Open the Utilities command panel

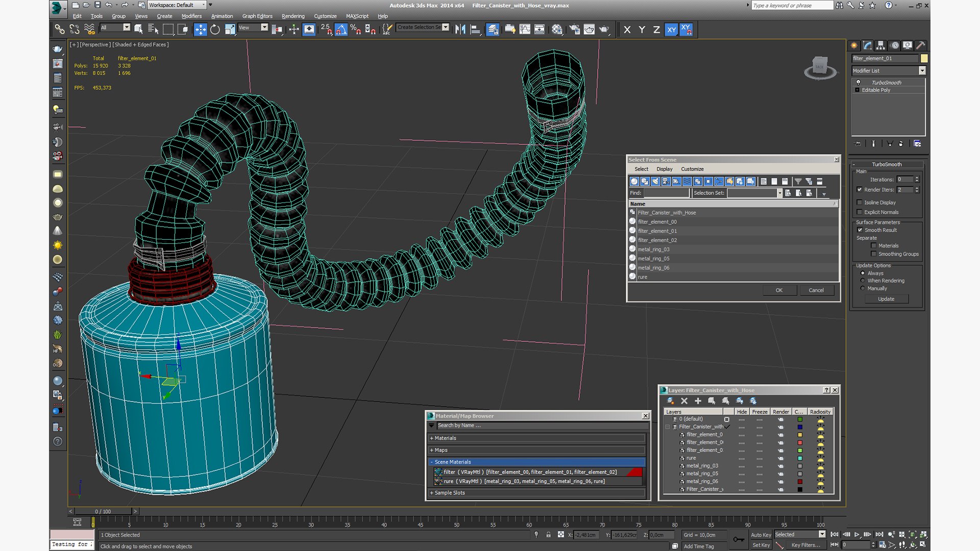(921, 45)
